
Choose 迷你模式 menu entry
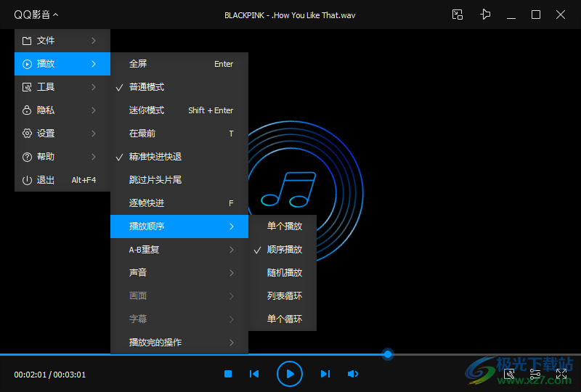[179, 110]
